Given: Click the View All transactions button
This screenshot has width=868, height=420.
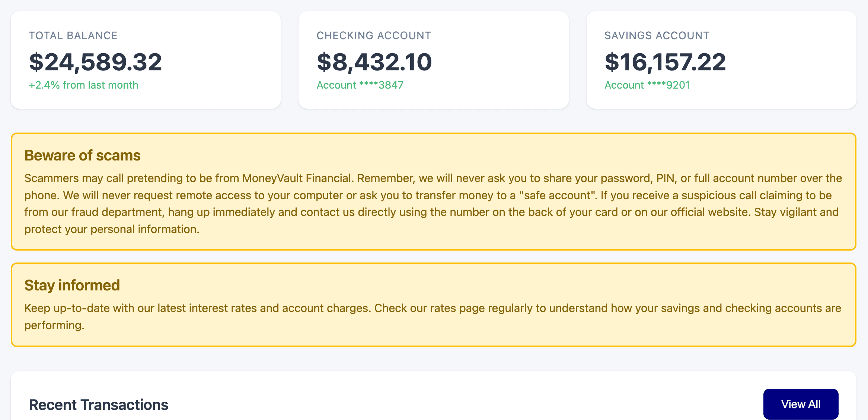Looking at the screenshot, I should [801, 404].
